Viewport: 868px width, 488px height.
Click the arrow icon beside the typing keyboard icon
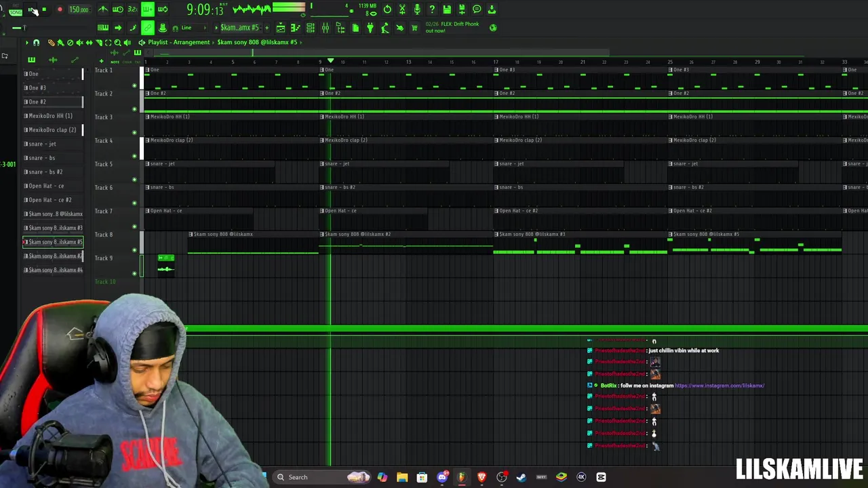point(118,28)
